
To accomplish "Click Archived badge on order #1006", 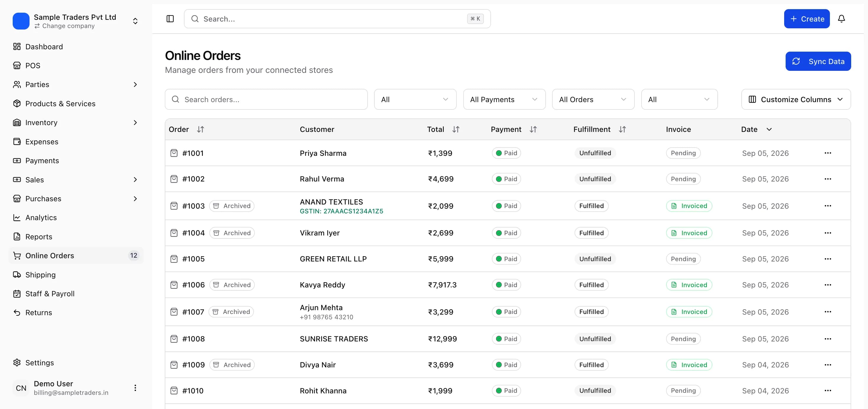I will [x=232, y=285].
